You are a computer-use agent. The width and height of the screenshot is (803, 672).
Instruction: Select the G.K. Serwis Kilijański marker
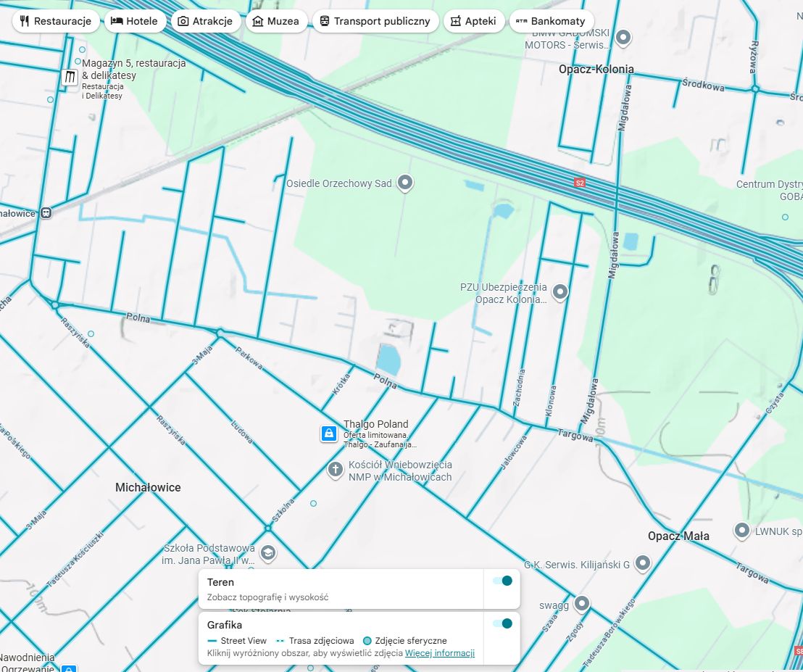(x=644, y=562)
